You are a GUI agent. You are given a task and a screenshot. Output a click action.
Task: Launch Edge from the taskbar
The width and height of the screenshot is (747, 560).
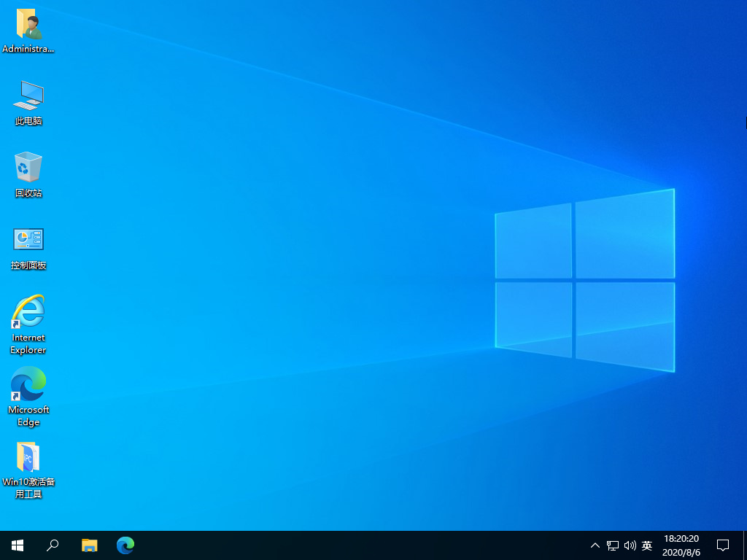(125, 545)
